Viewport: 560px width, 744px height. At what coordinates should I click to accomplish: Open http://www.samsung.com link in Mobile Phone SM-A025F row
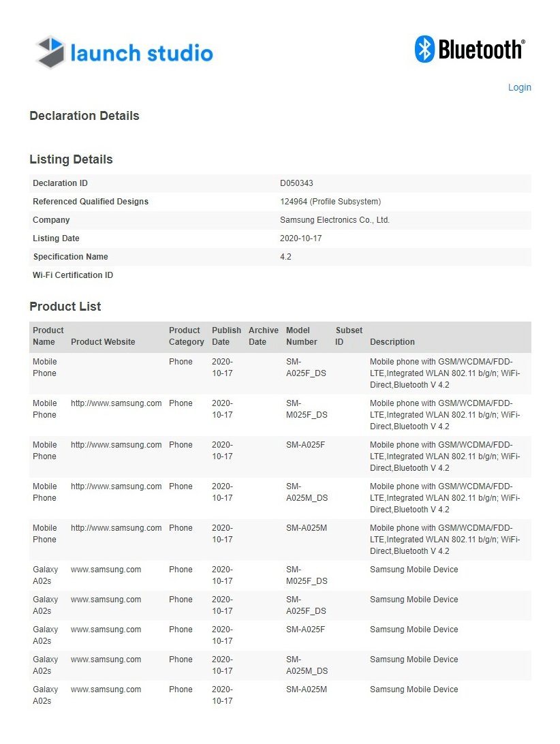click(116, 445)
